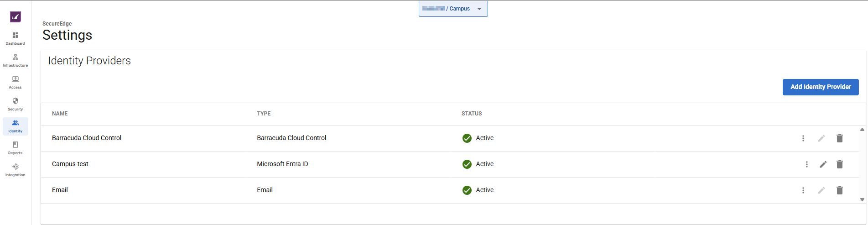
Task: Open the Reports section
Action: click(x=16, y=148)
